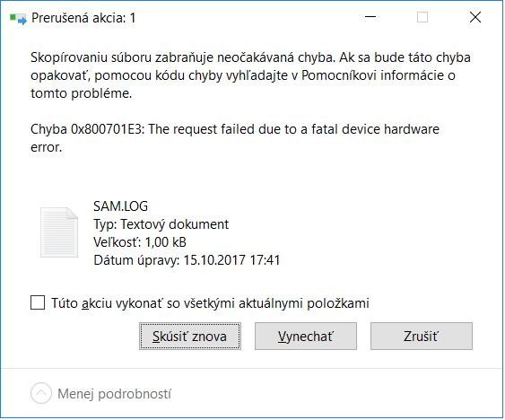Cancel the copy with Zrušiť button
Image resolution: width=505 pixels, height=420 pixels.
click(x=422, y=337)
